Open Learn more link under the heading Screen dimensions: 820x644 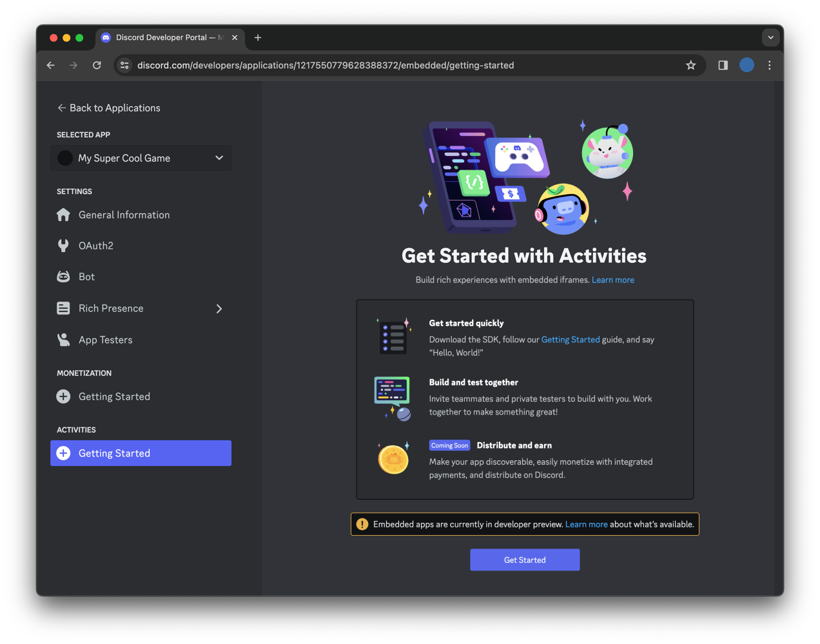pyautogui.click(x=613, y=280)
